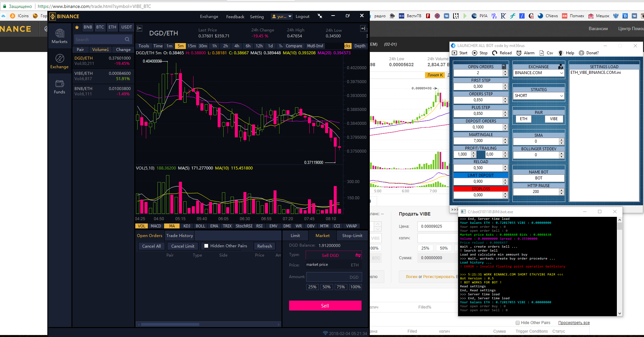The width and height of the screenshot is (644, 337).
Task: Show favorite pairs star tab
Action: tap(77, 27)
